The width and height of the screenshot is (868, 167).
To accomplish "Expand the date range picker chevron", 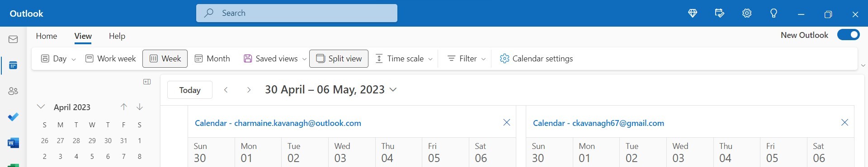I will point(393,90).
